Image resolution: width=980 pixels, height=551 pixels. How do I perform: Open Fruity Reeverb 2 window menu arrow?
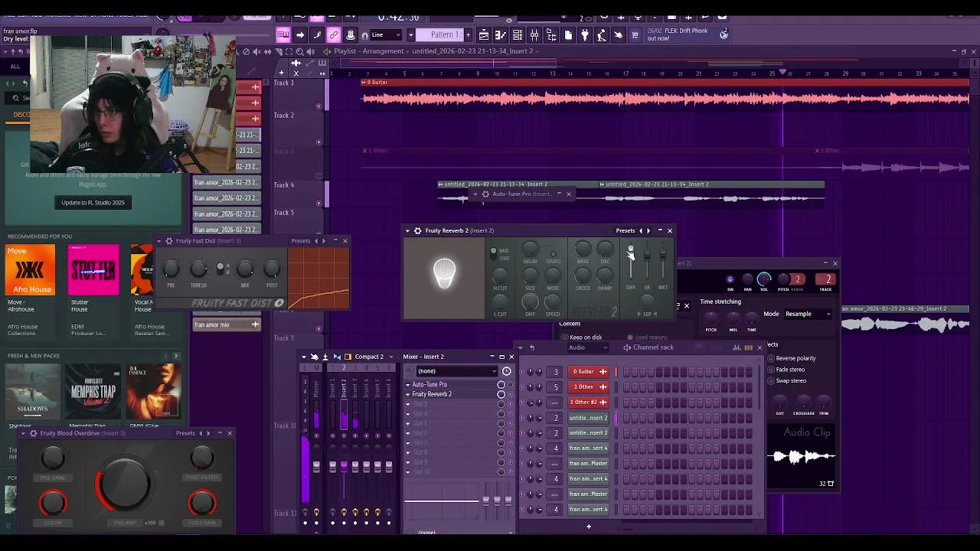tap(407, 230)
